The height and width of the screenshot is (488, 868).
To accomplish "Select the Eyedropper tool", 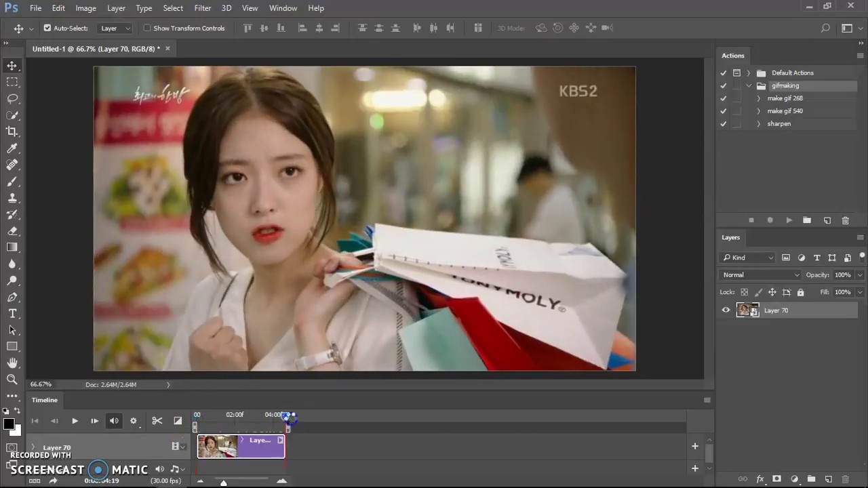I will pyautogui.click(x=12, y=148).
